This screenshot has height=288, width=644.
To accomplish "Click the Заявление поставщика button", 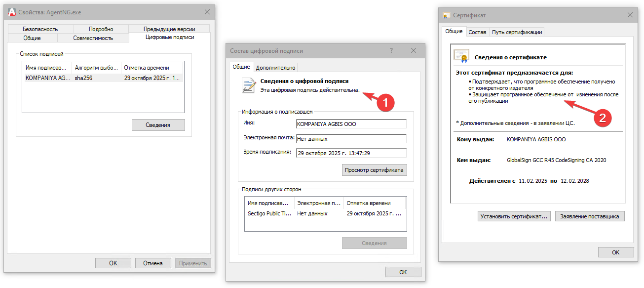I will (x=590, y=216).
